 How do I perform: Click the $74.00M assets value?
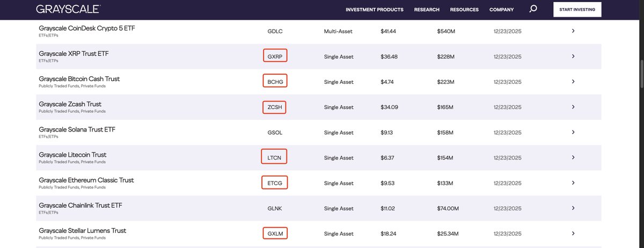coord(449,208)
